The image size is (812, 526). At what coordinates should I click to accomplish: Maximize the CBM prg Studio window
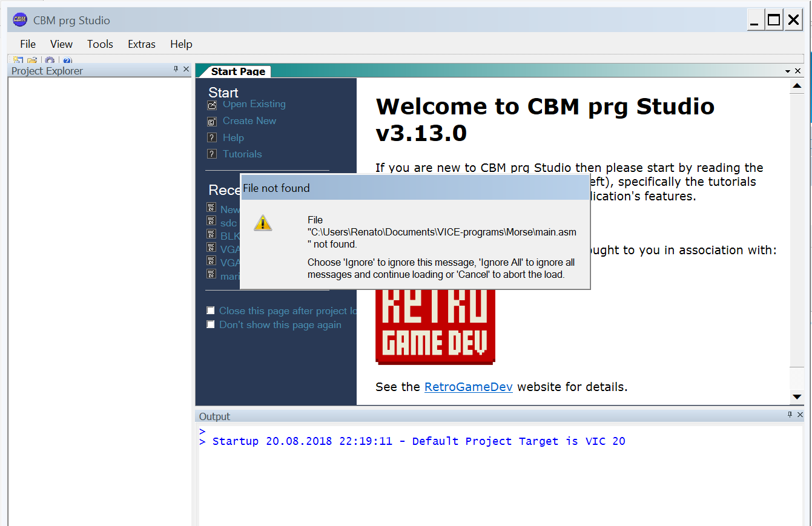pos(774,21)
